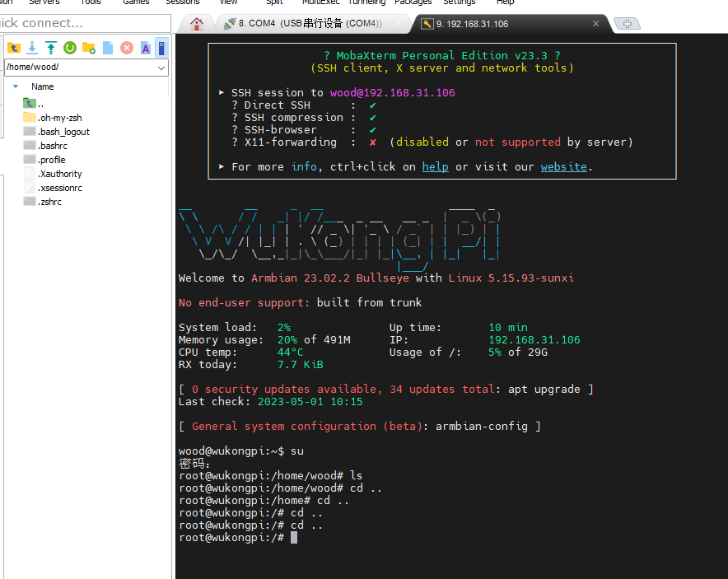Open the Servers menu
Screen dimensions: 728x579
coord(44,2)
